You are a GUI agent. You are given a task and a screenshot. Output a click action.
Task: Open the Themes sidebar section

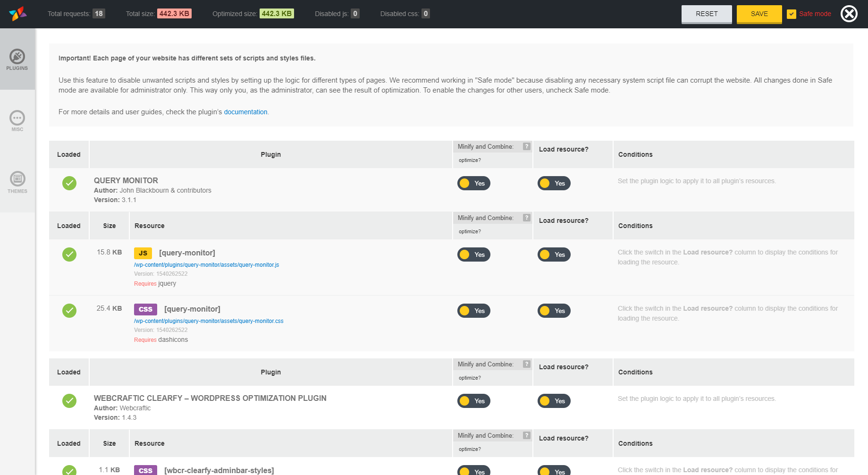tap(17, 182)
